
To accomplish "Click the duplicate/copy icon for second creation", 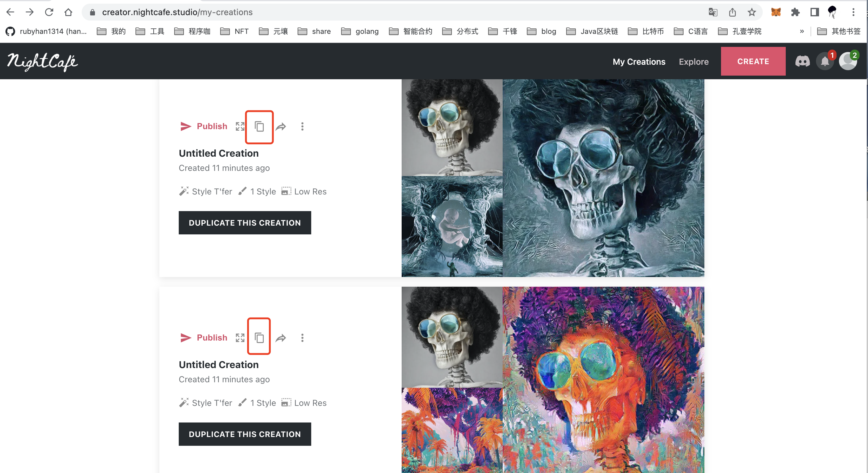I will point(259,337).
